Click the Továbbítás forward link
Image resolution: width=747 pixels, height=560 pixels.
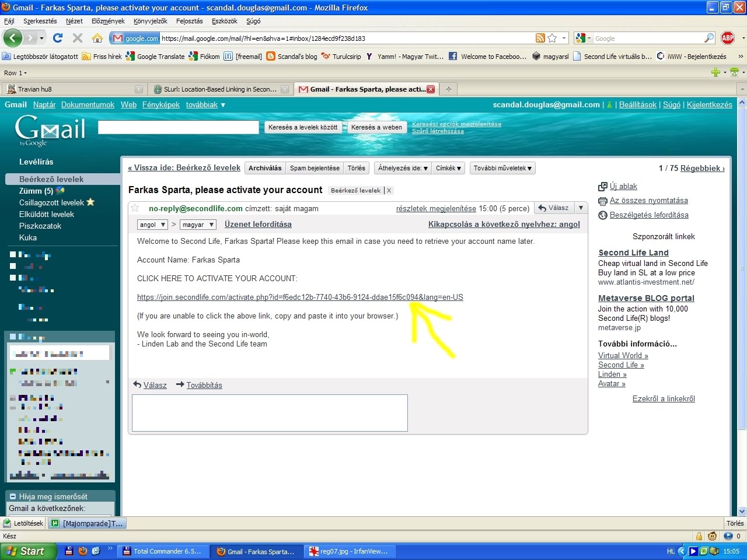coord(204,385)
